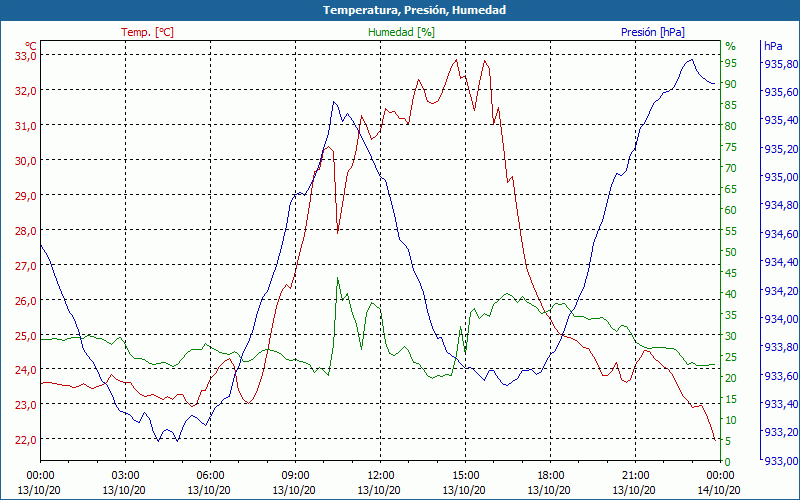Click the '06:00' time axis label

coord(210,476)
